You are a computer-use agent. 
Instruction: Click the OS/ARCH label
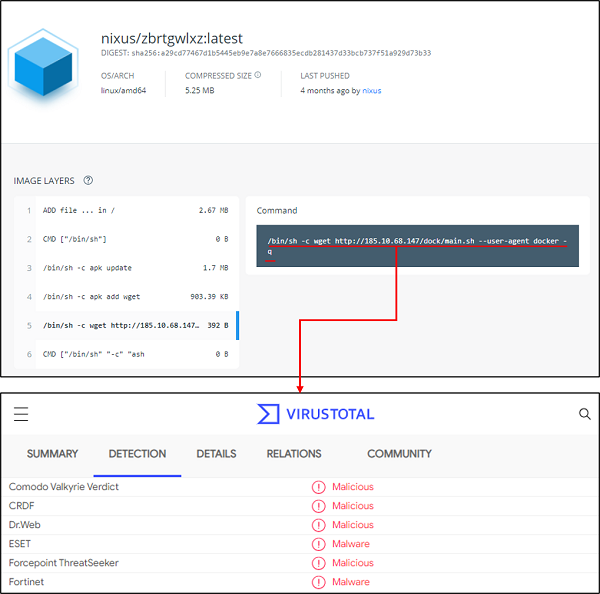tap(117, 76)
